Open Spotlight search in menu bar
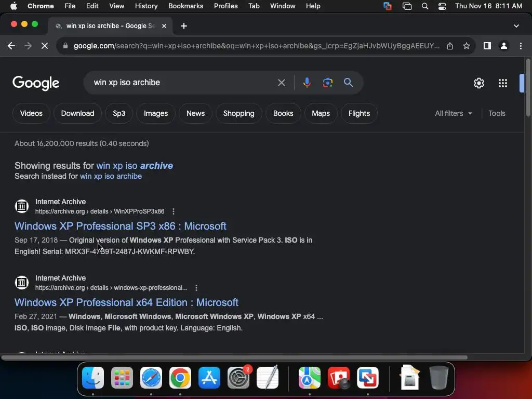 425,6
